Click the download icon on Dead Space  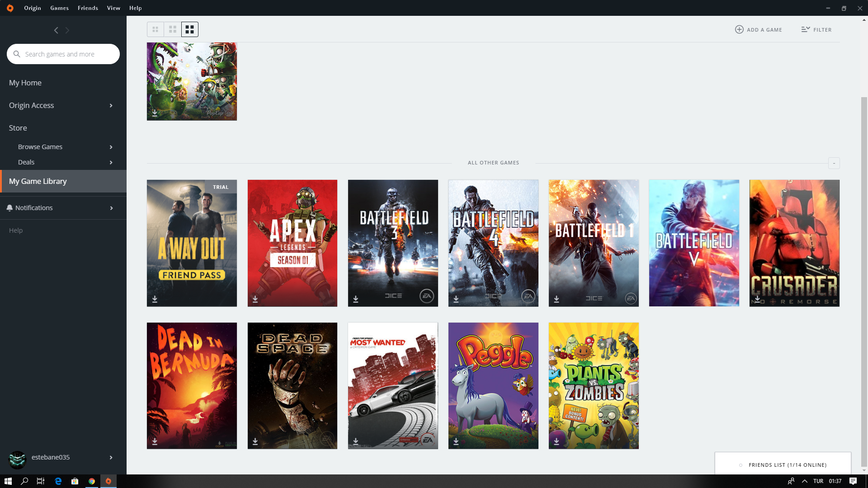(255, 441)
